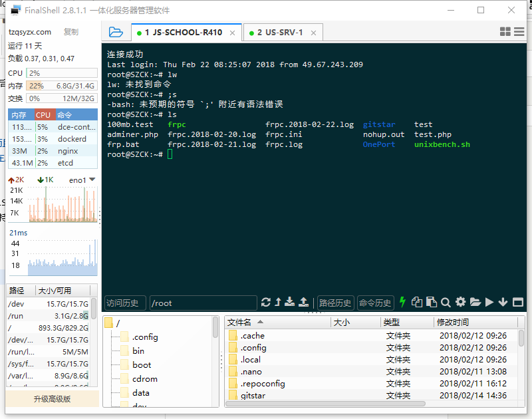Open the eno1 network interface dropdown
Viewport: 532px width, 419px height.
[x=82, y=180]
